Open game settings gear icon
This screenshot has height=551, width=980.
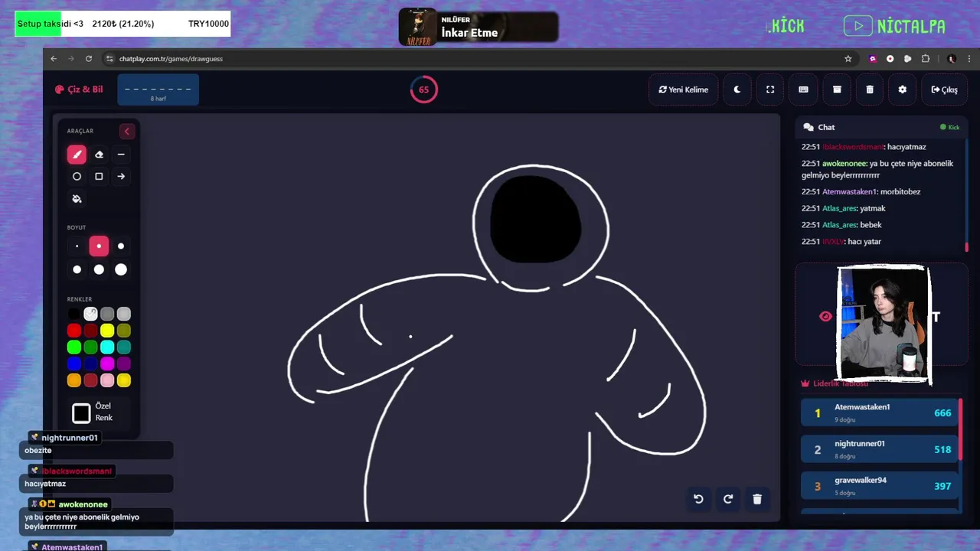point(903,90)
